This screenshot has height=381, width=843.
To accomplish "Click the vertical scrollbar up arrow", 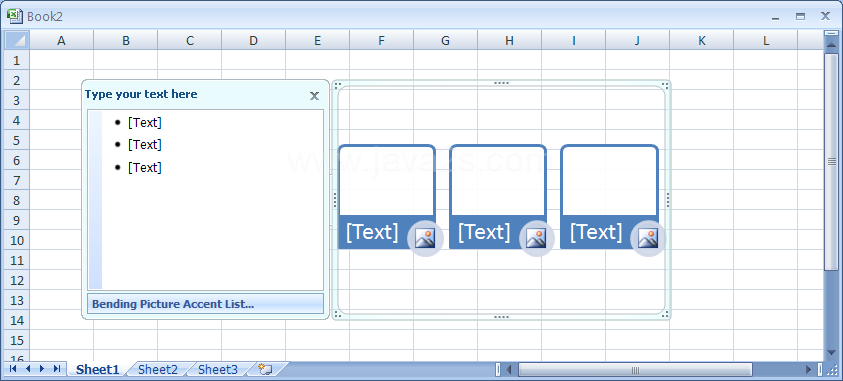I will click(x=831, y=45).
